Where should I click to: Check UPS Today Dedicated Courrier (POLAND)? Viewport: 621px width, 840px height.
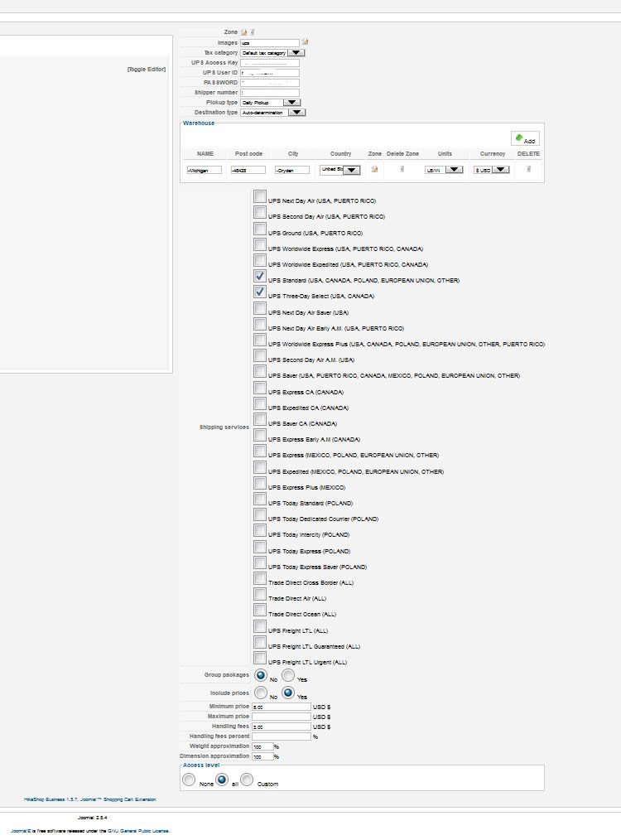(260, 514)
